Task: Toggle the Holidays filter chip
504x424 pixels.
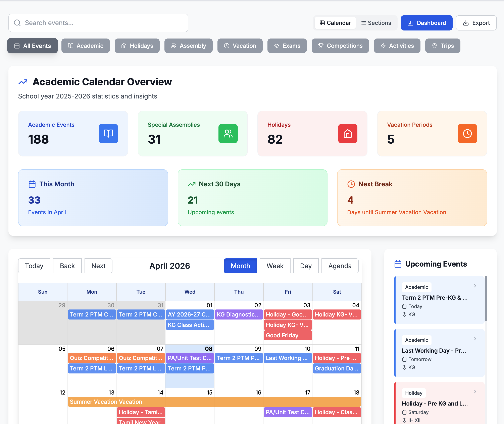Action: pos(137,46)
